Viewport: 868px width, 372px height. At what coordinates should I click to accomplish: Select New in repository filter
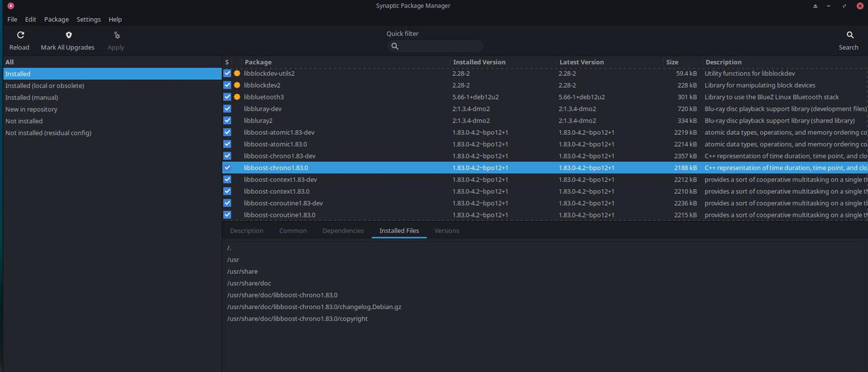coord(111,109)
